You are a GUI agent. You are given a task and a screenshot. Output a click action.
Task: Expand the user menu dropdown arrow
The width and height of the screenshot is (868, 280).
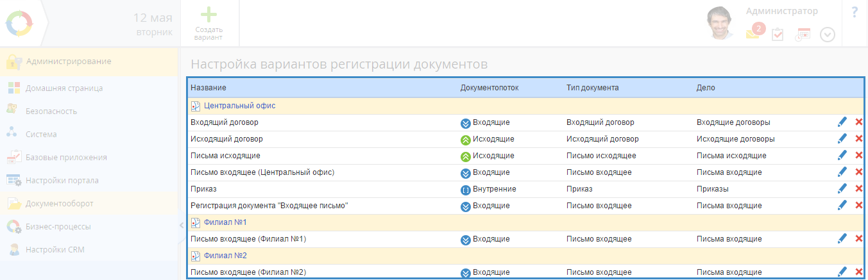coord(828,35)
